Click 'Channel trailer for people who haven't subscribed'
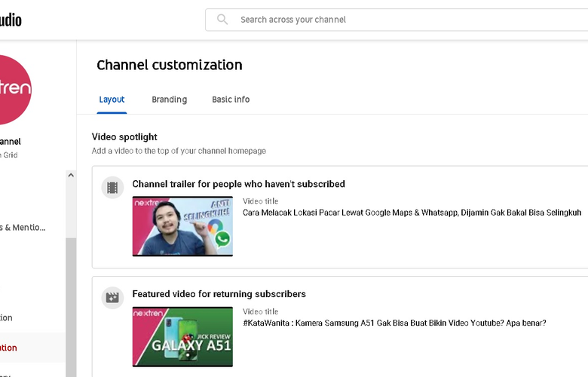The height and width of the screenshot is (377, 588). (x=238, y=184)
